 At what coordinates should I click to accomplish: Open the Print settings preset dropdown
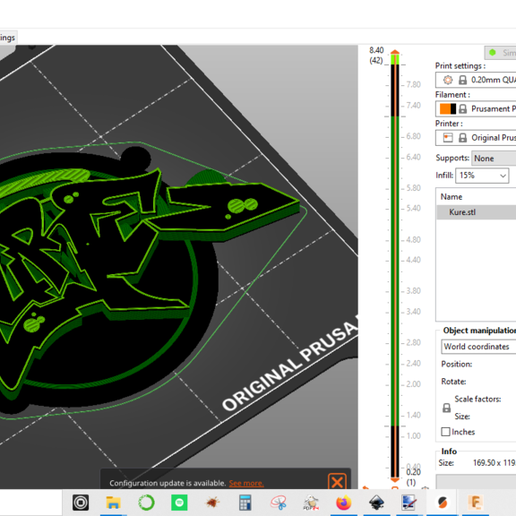[x=476, y=80]
